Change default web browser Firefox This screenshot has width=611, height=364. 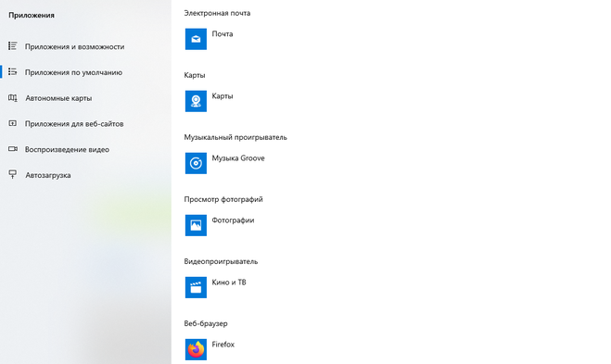tap(210, 349)
